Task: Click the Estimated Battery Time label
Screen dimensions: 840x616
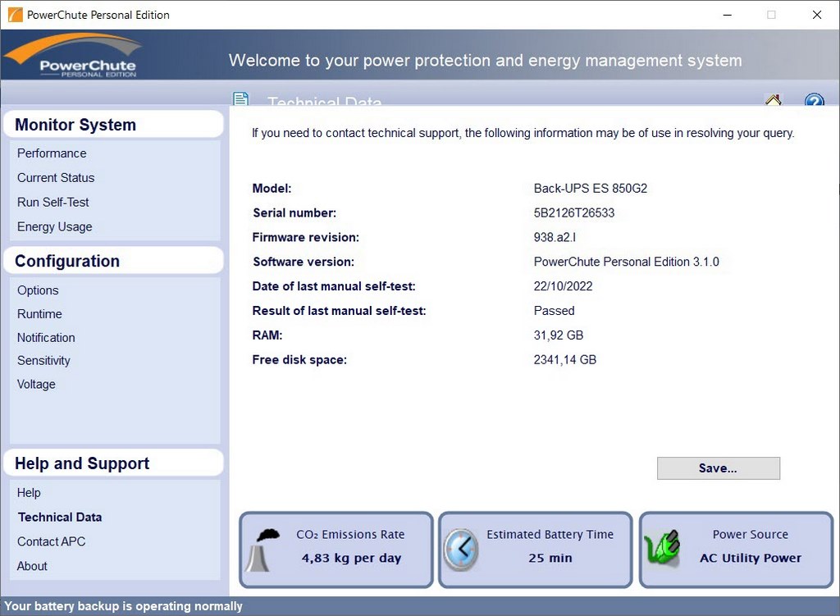Action: point(550,535)
